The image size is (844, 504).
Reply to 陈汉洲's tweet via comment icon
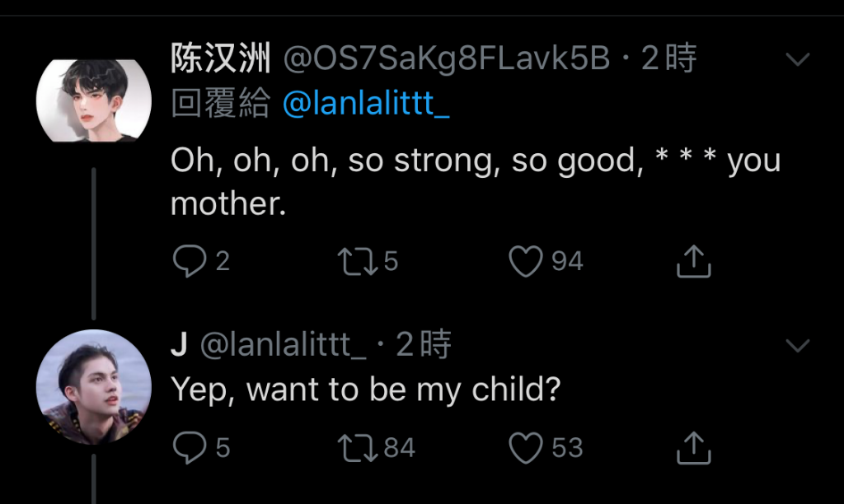(190, 261)
